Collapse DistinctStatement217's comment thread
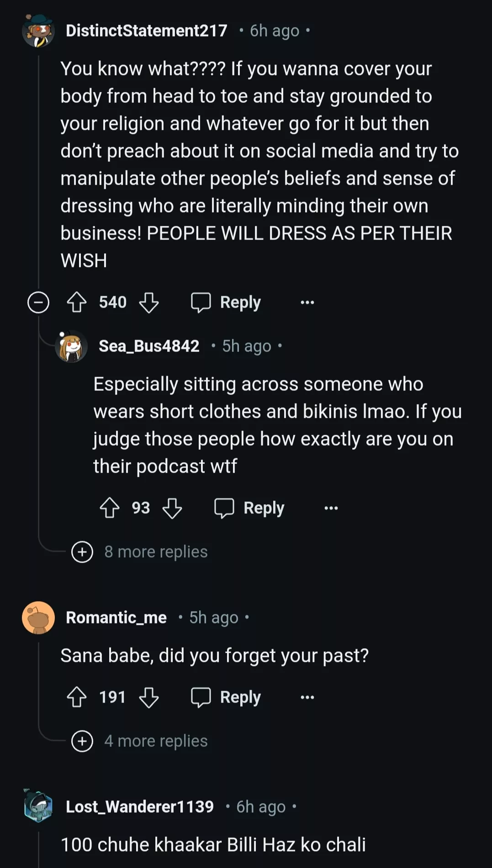Screen dimensions: 492x868 click(x=38, y=302)
